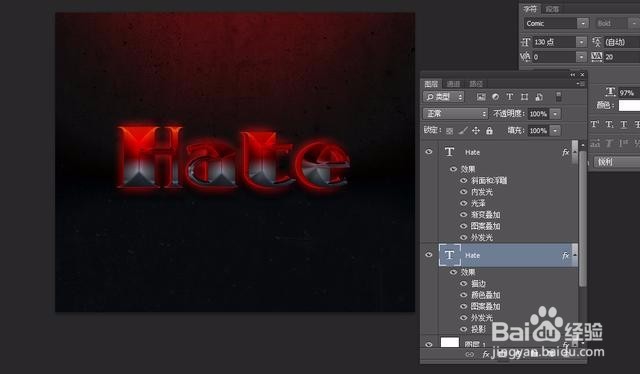Toggle visibility of 描边 effect

(x=464, y=283)
